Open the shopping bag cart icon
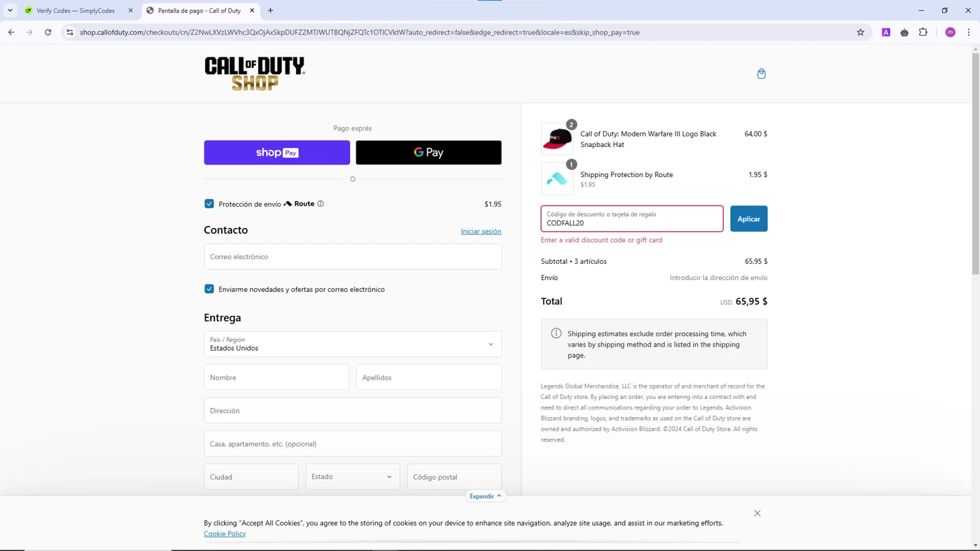Screen dimensions: 980x551 pyautogui.click(x=761, y=74)
